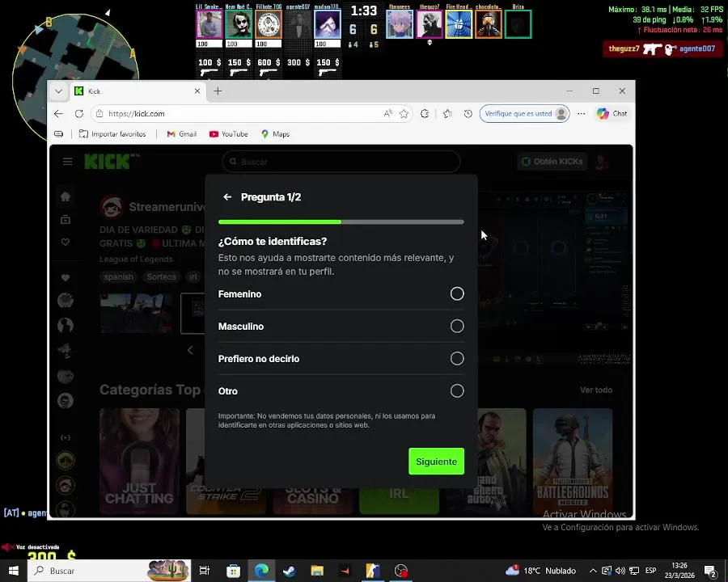Viewport: 728px width, 582px height.
Task: Click the Kick Buscar search field
Action: pyautogui.click(x=341, y=162)
